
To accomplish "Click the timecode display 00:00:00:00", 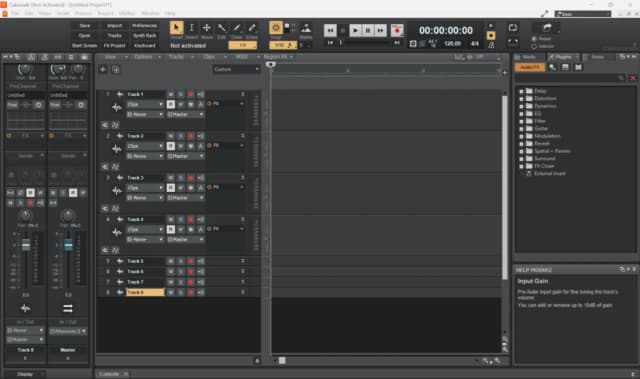I will pyautogui.click(x=446, y=31).
